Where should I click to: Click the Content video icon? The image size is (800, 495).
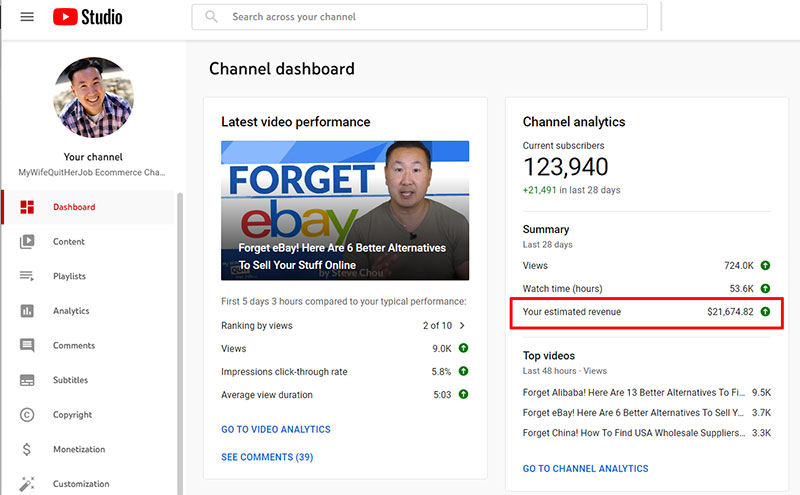coord(27,241)
